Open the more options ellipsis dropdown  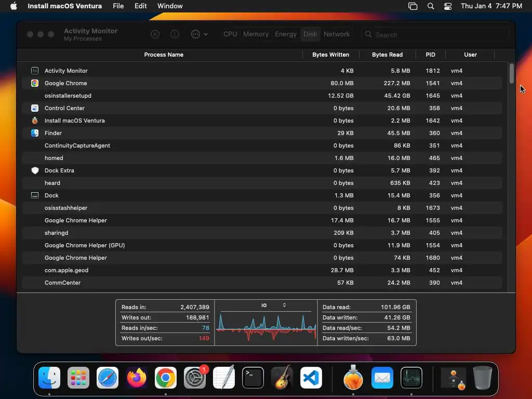[199, 34]
